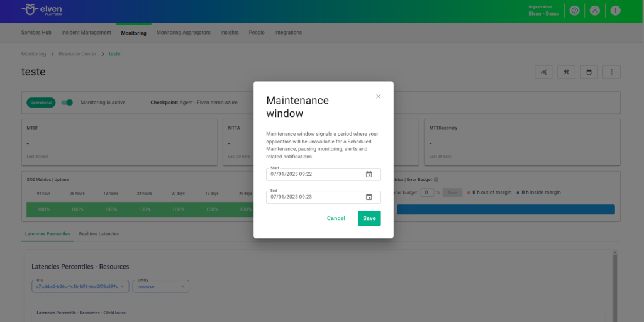Cancel the maintenance window dialog
Viewport: 644px width, 322px height.
click(x=336, y=218)
